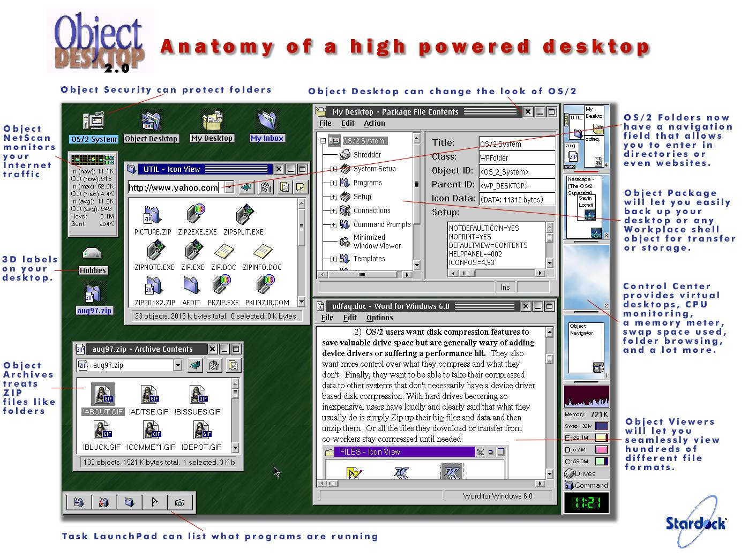Click the Command button in Control Center
Image resolution: width=756 pixels, height=558 pixels.
click(x=586, y=485)
